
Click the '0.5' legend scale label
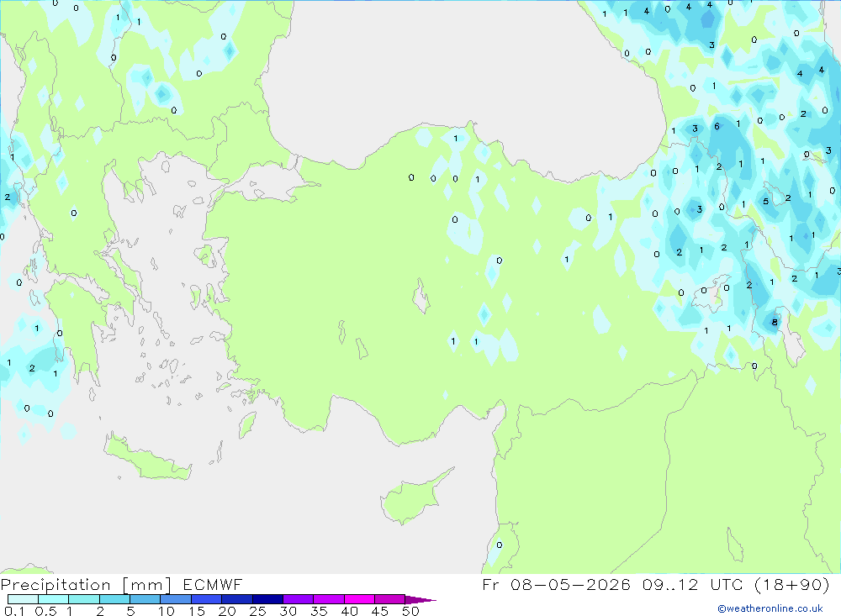(x=46, y=611)
